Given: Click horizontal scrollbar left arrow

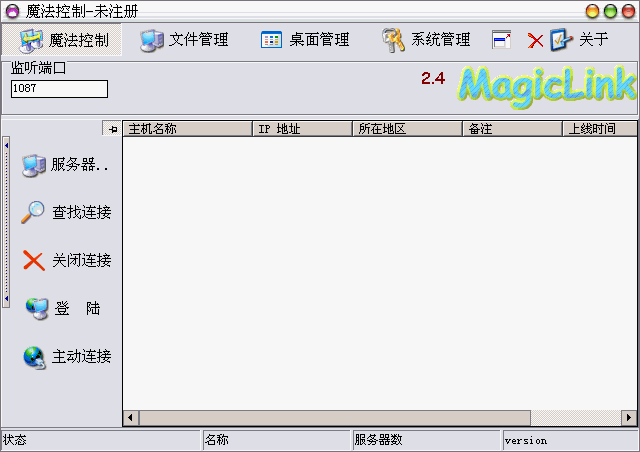Looking at the screenshot, I should tap(131, 418).
